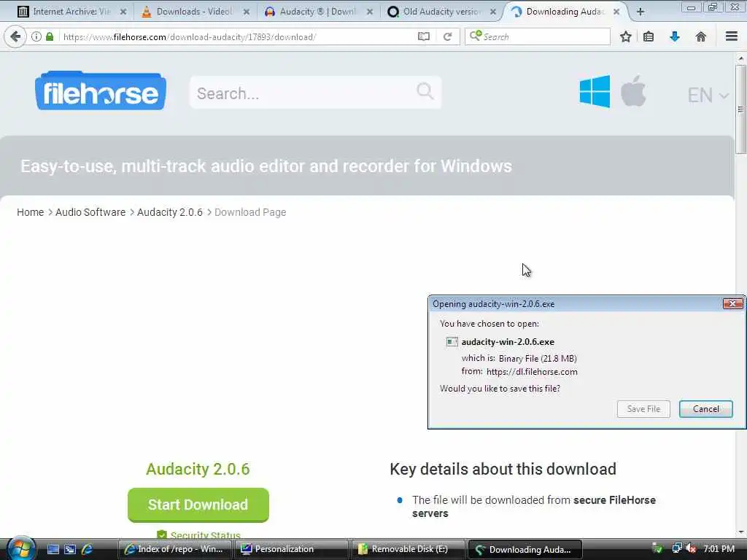Go back using the browser back arrow
This screenshot has width=747, height=560.
[15, 36]
